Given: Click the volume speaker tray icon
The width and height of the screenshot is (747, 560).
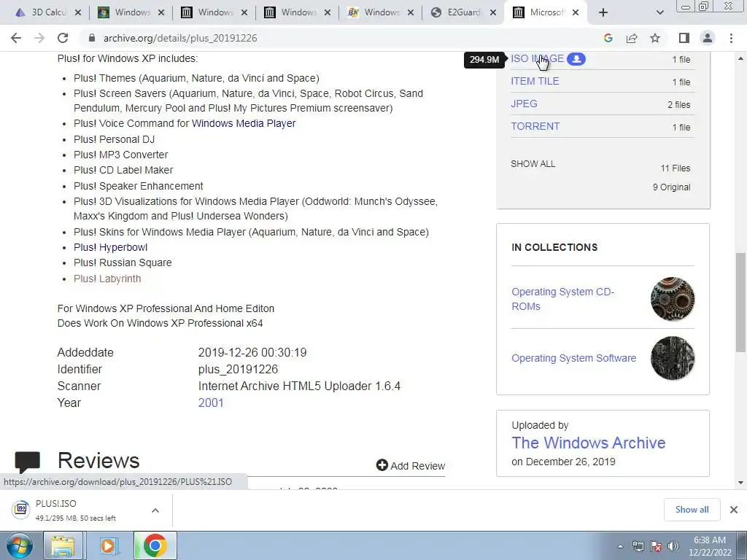Looking at the screenshot, I should click(x=673, y=546).
